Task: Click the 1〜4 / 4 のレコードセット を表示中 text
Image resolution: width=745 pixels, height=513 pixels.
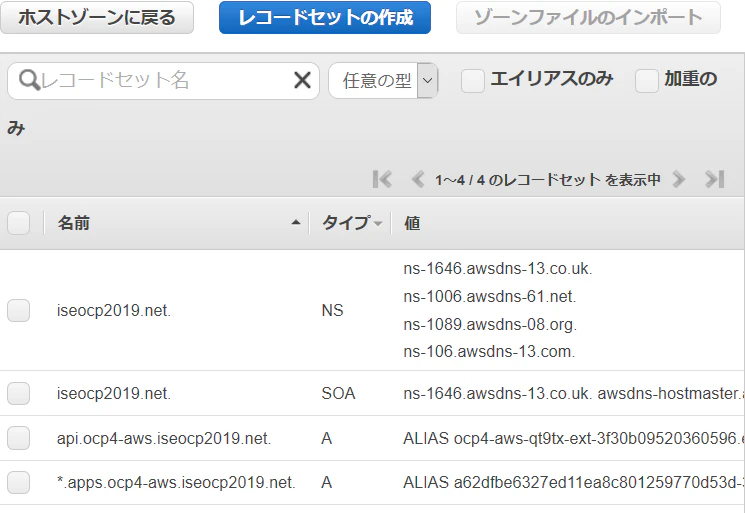Action: click(x=548, y=180)
